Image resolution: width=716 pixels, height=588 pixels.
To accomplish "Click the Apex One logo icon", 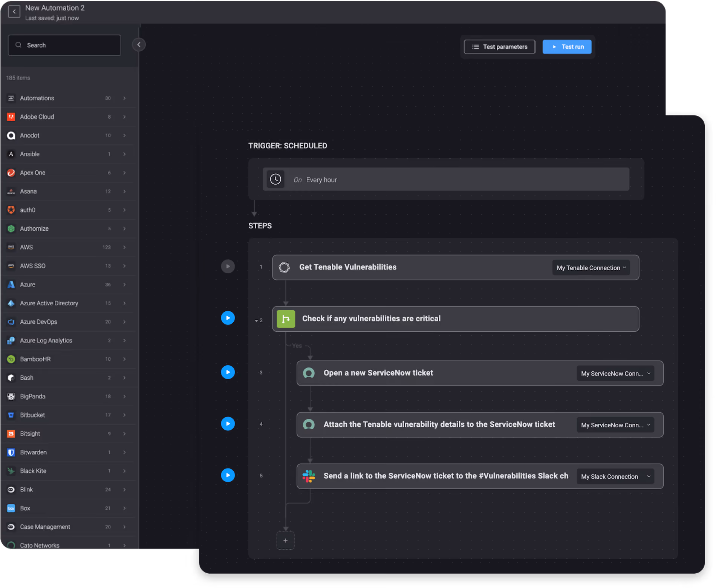I will [x=11, y=173].
